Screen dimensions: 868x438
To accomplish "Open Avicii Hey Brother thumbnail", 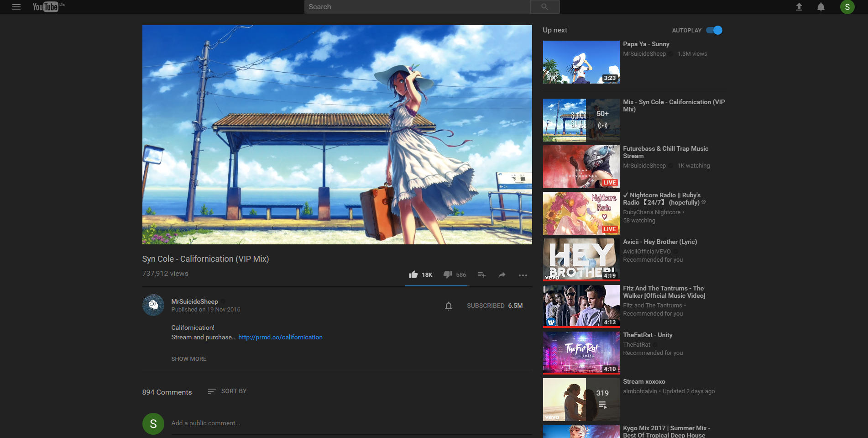I will tap(581, 260).
